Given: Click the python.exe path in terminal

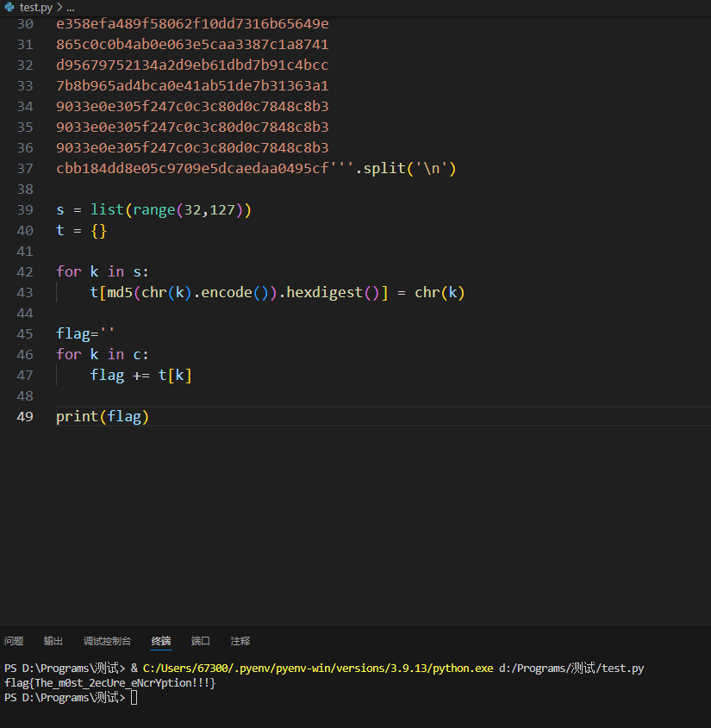Looking at the screenshot, I should [x=318, y=668].
